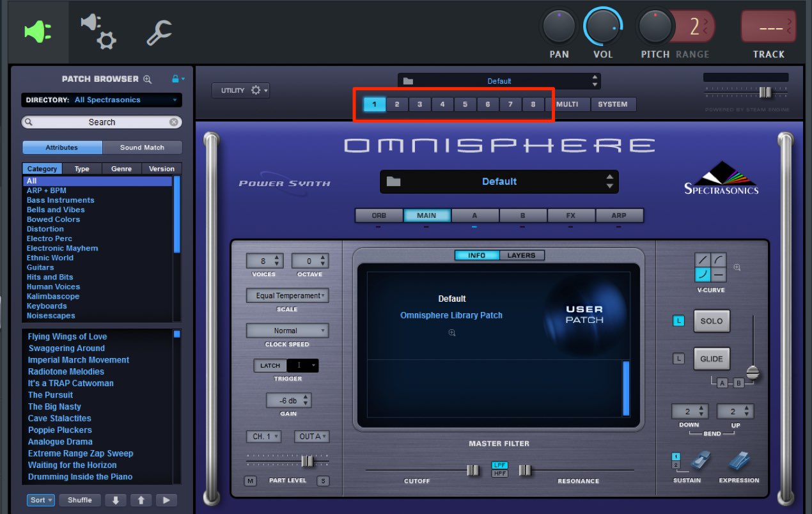Switch to the LAYERS view tab
Image resolution: width=812 pixels, height=514 pixels.
point(521,255)
